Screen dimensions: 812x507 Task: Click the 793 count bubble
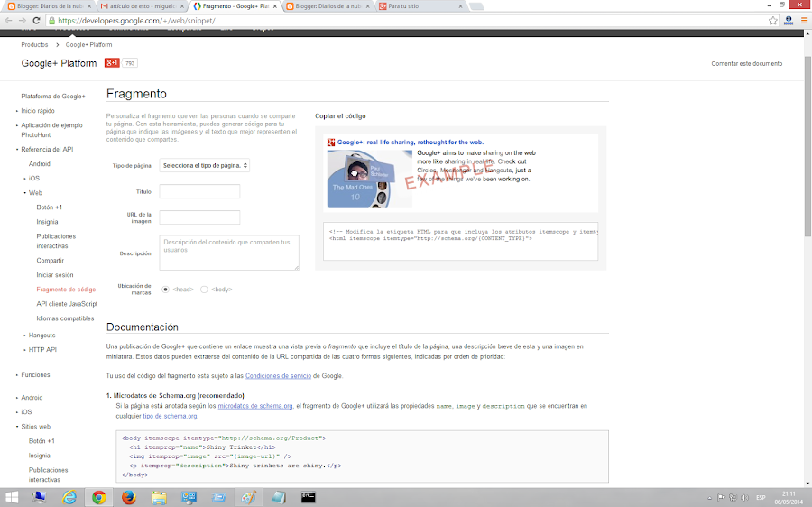(x=129, y=63)
